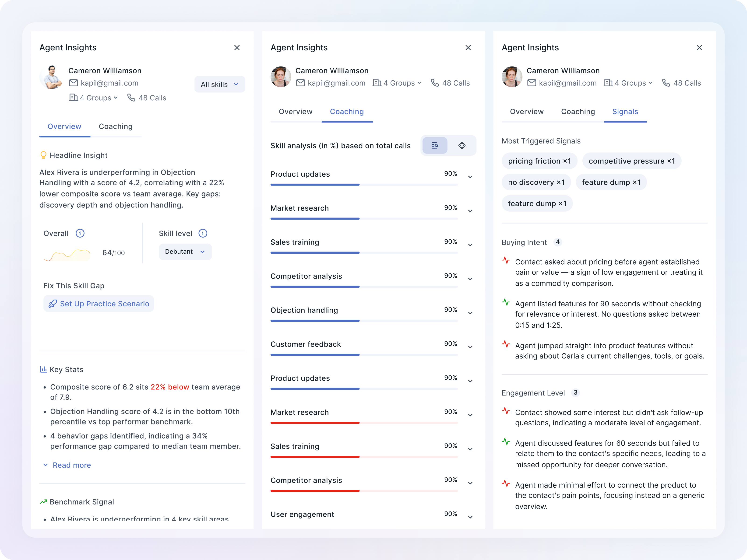Select the 'pricing friction ×1' signal chip
Screen dimensions: 747x560
click(x=539, y=161)
